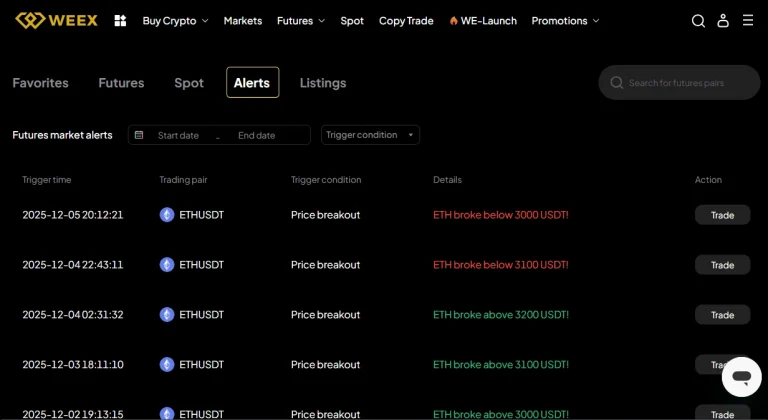
Task: Click trigger time 2025-12-04 22:43:11
Action: 72,265
